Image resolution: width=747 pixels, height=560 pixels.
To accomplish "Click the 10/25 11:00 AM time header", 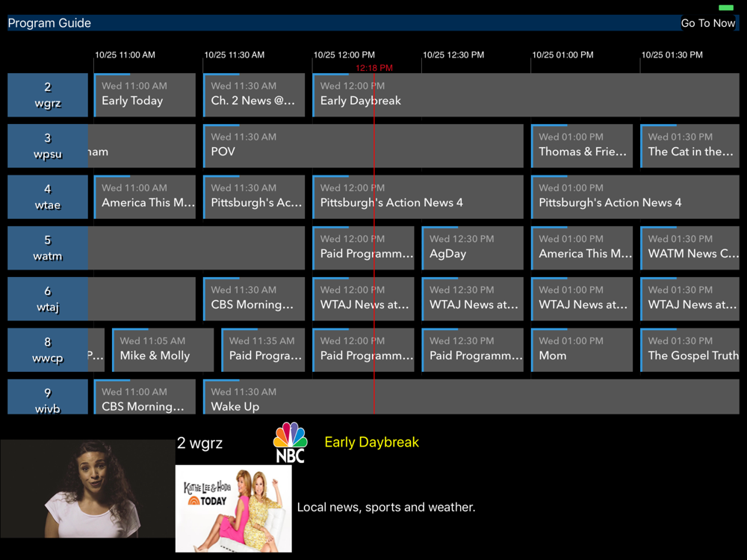I will 125,55.
